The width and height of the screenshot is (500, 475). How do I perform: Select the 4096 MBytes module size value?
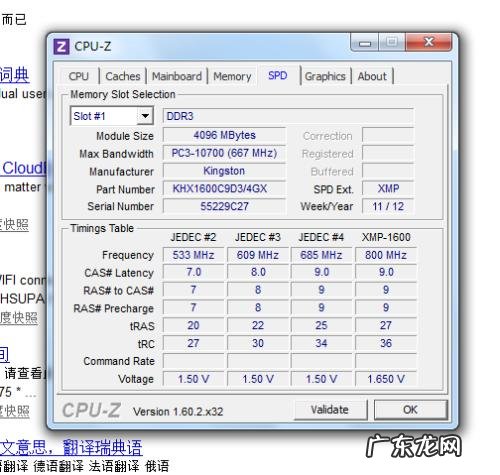(224, 135)
